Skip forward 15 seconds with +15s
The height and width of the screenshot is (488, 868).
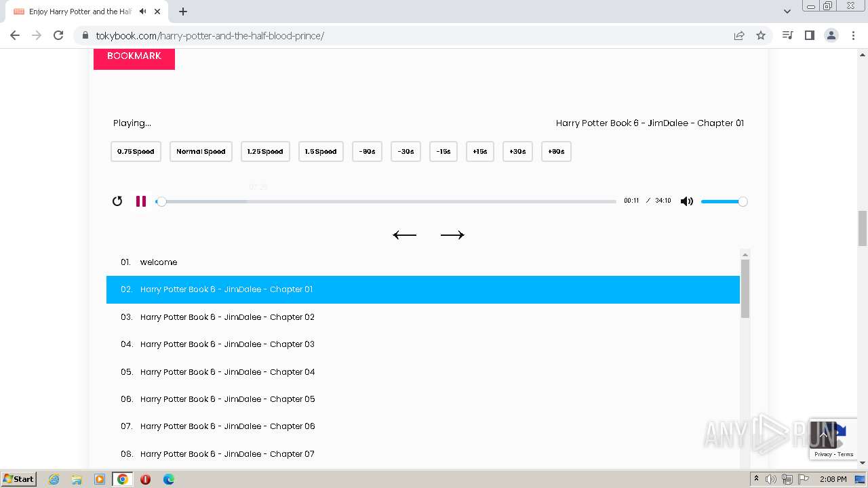480,152
